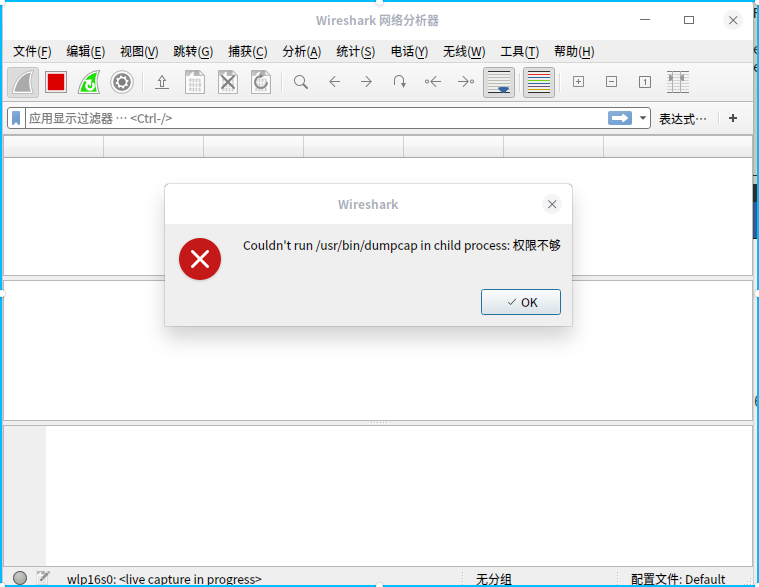
Task: Toggle packet colorize rules button
Action: 539,82
